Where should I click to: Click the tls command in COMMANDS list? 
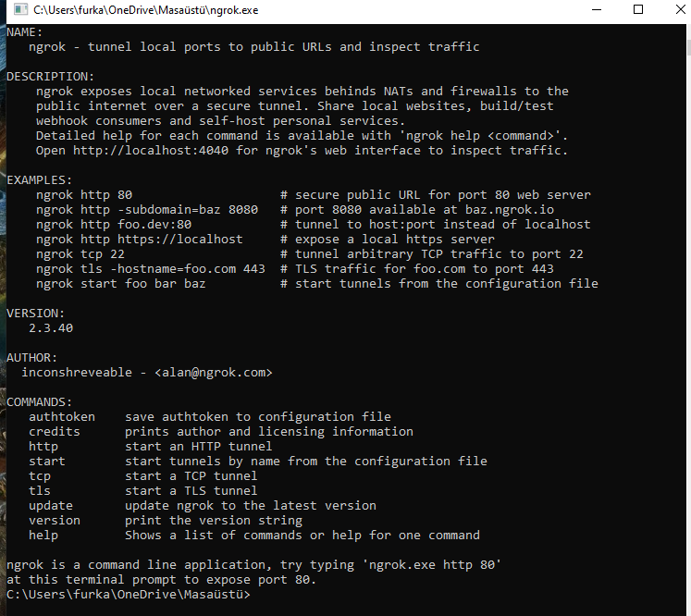[40, 491]
